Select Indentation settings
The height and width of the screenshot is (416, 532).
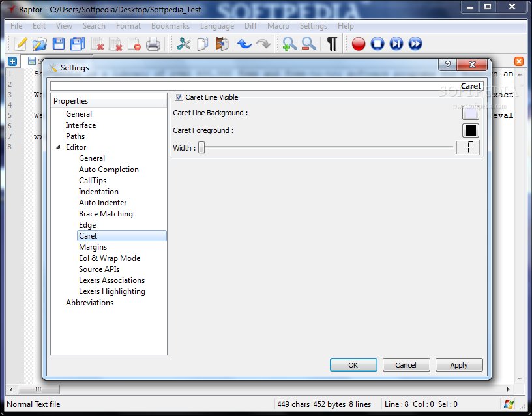tap(98, 192)
